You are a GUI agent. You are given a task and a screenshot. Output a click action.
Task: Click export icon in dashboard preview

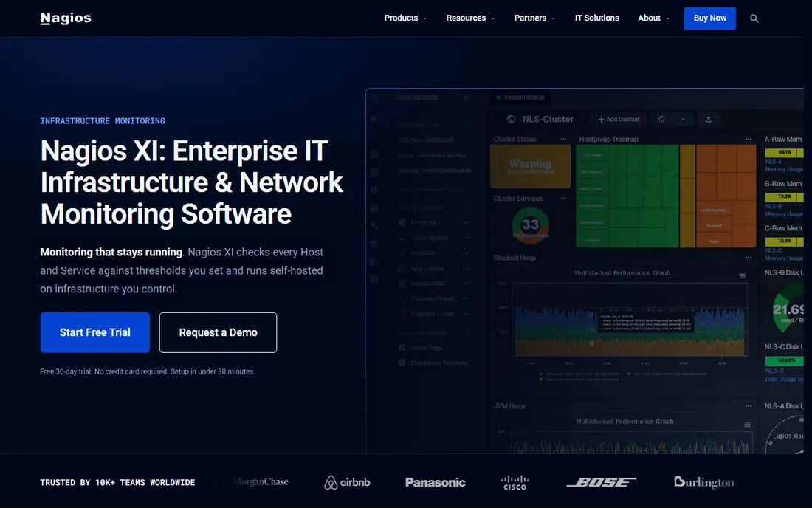pos(709,119)
